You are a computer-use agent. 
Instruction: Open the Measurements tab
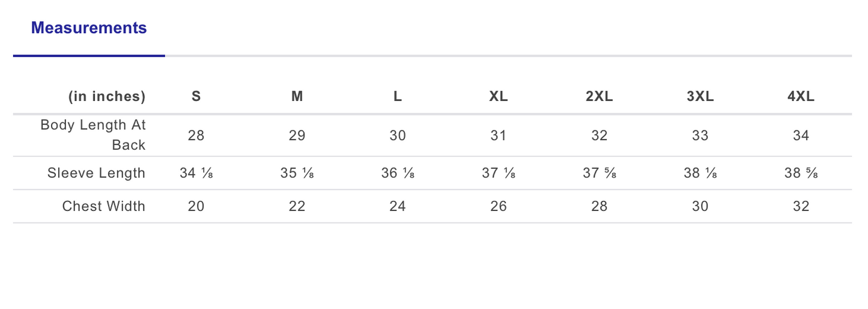89,28
